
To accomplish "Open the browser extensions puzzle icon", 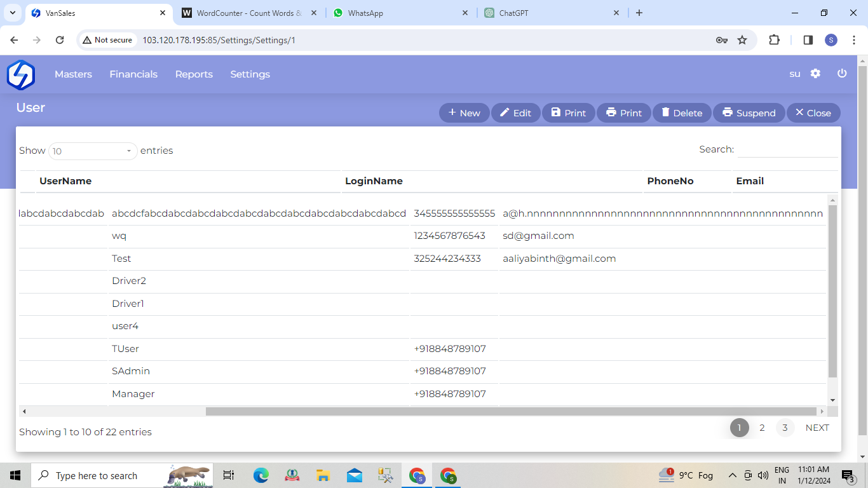I will tap(774, 40).
